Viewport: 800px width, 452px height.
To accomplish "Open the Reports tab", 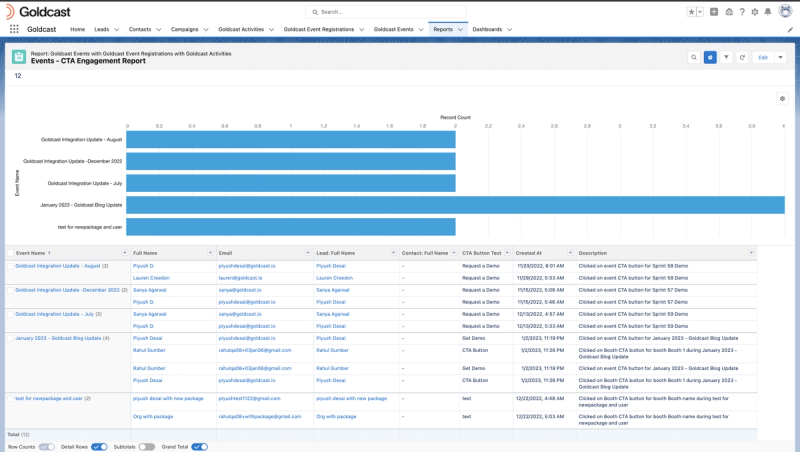I will coord(443,30).
